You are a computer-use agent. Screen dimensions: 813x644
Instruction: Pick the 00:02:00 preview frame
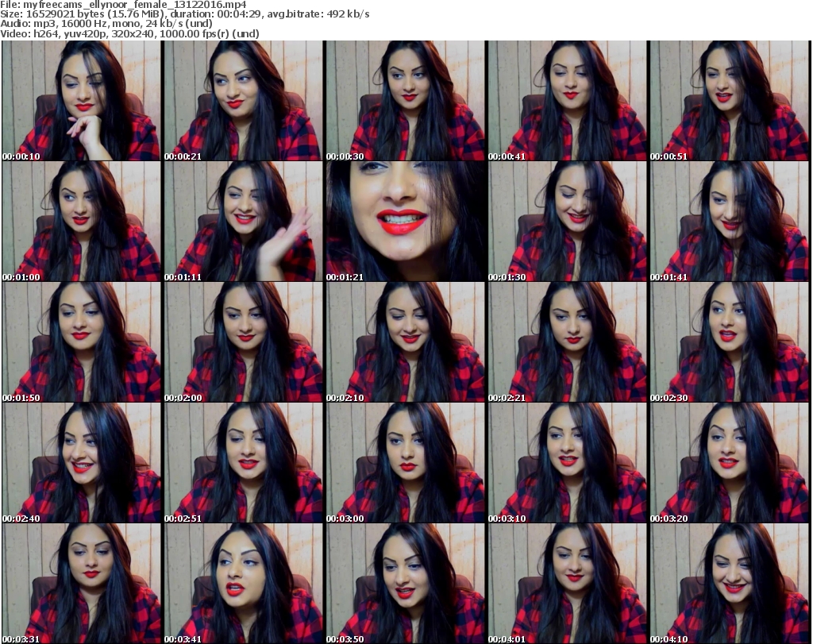pyautogui.click(x=243, y=342)
